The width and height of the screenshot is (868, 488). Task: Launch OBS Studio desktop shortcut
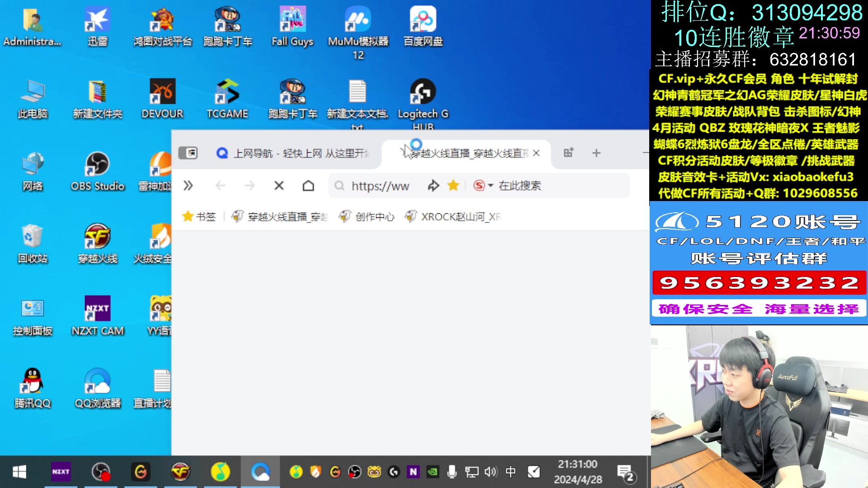point(97,172)
